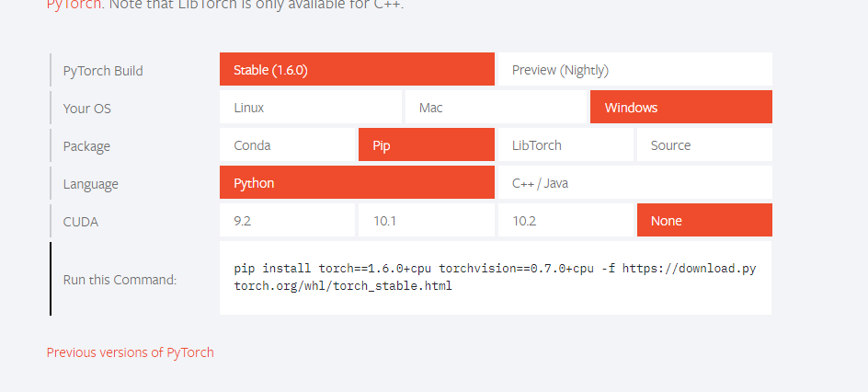This screenshot has height=392, width=868.
Task: Switch language to C++ / Java
Action: [x=634, y=183]
